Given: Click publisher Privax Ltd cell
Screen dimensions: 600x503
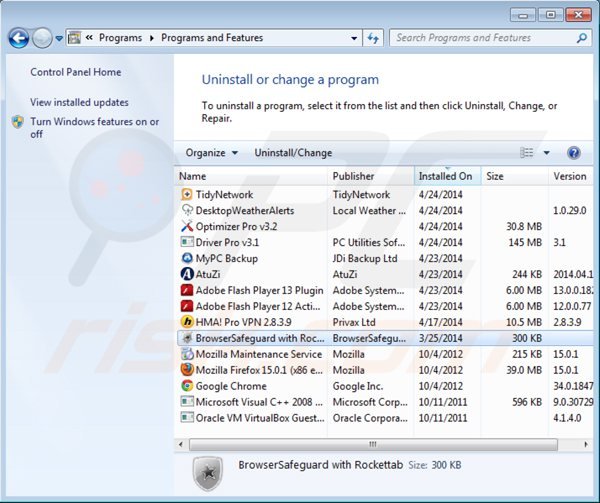Looking at the screenshot, I should pos(354,322).
